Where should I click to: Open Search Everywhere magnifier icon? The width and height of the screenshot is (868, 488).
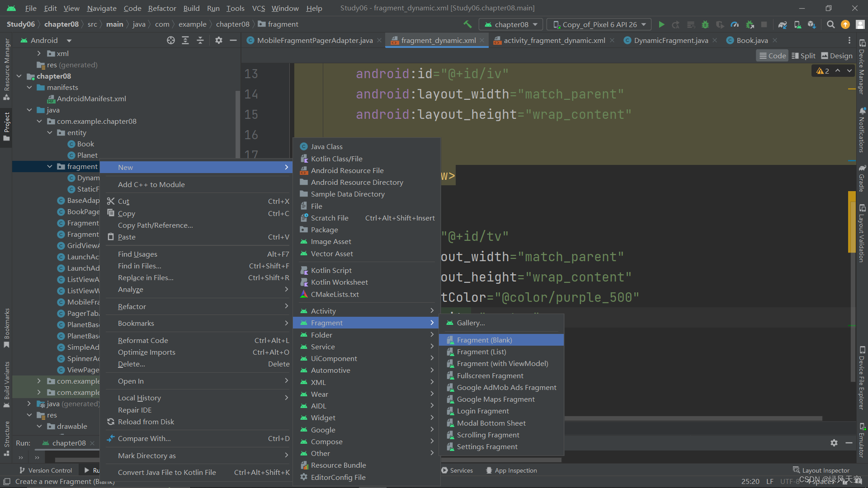click(x=830, y=24)
